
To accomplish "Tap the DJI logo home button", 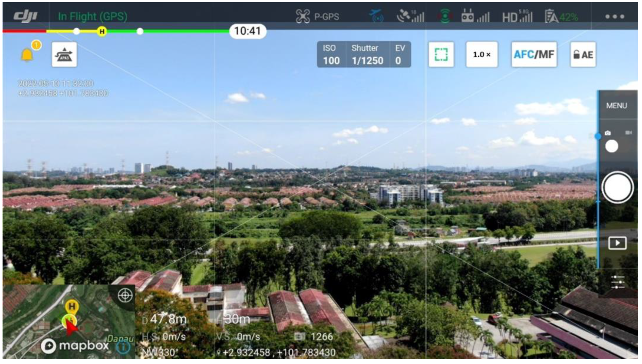I will tap(25, 16).
